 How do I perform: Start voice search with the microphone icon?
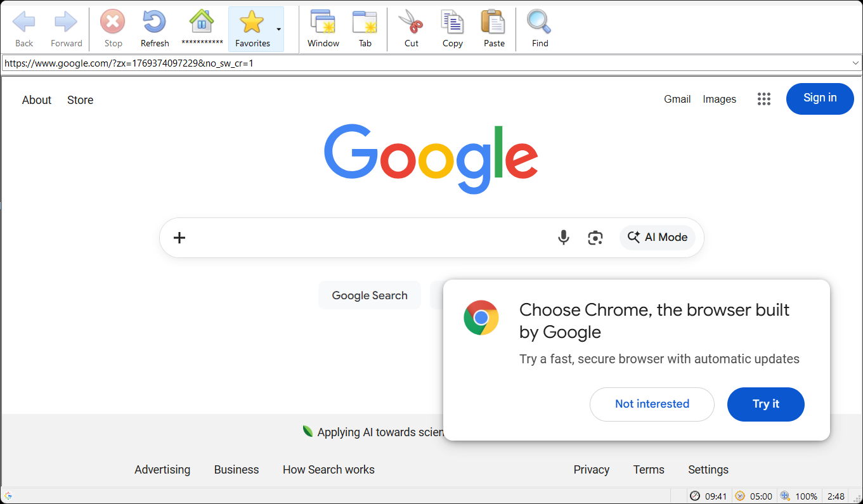click(x=563, y=237)
